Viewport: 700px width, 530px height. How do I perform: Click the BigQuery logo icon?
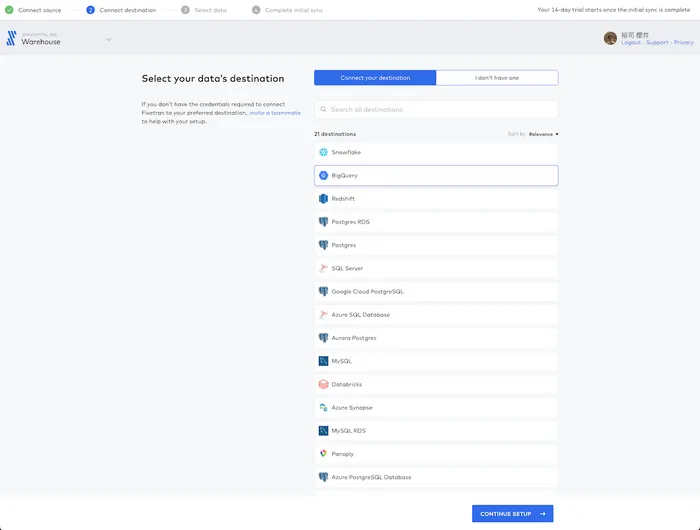pos(323,175)
